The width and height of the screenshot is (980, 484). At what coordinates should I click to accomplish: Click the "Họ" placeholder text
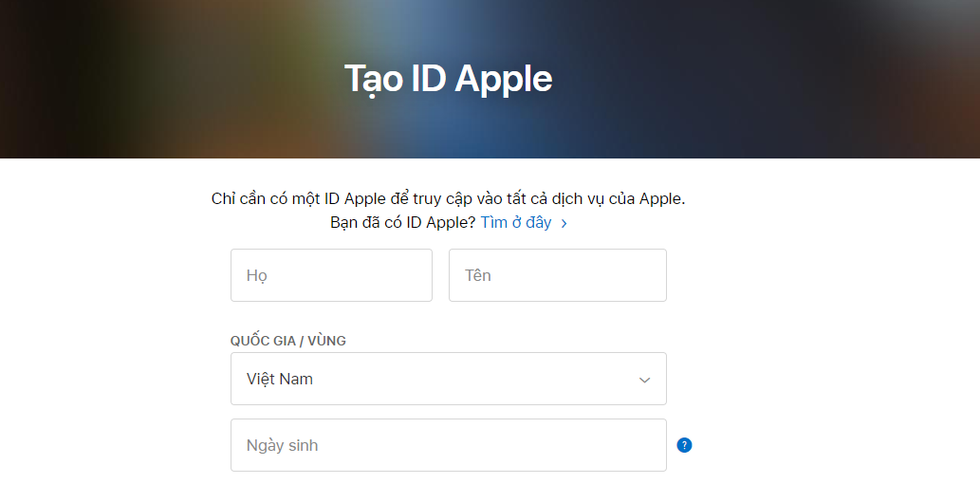coord(257,275)
